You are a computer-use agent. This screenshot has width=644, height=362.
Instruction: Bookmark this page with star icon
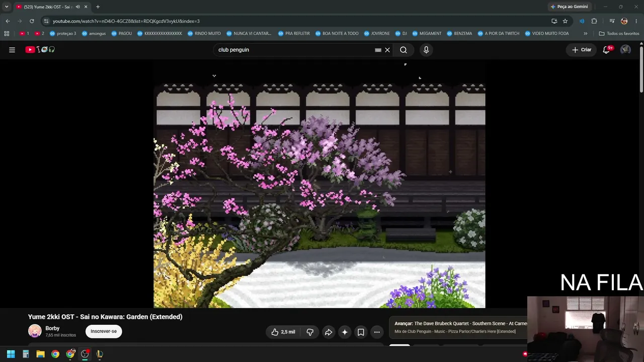565,21
